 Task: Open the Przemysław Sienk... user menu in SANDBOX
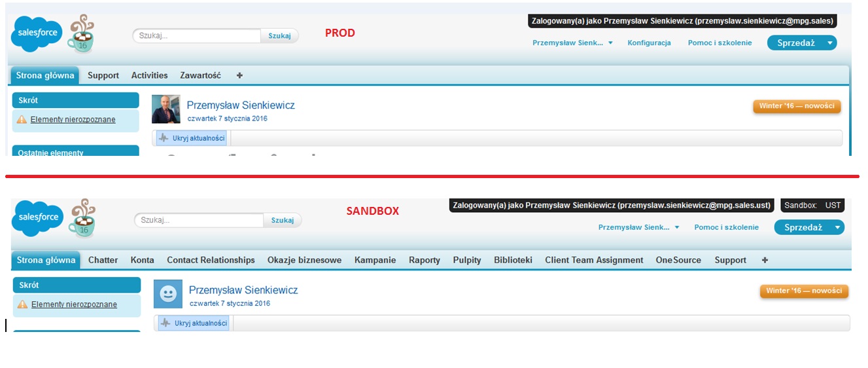638,227
